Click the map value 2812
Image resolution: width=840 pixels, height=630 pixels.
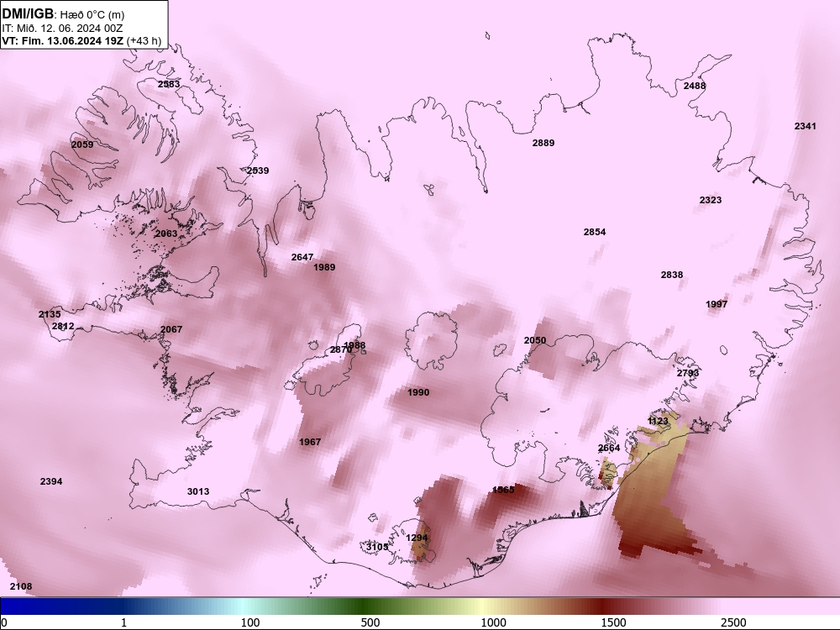click(63, 326)
